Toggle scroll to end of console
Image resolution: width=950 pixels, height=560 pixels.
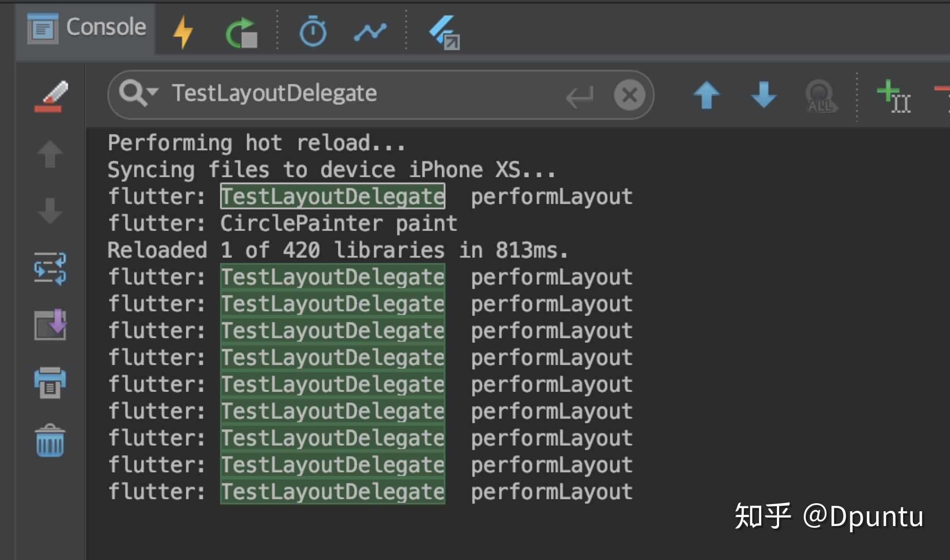(x=50, y=325)
